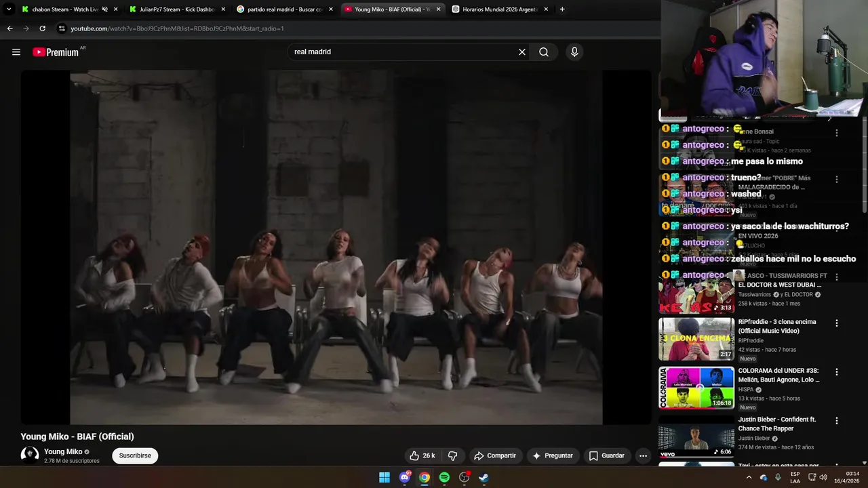868x488 pixels.
Task: Close the Horarios Mundial 2026 tab
Action: click(546, 9)
